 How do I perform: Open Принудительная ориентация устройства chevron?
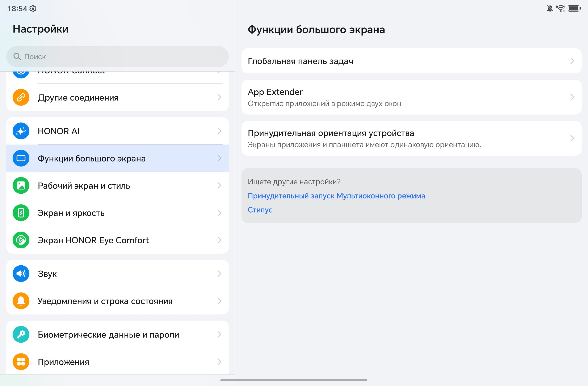click(x=572, y=138)
